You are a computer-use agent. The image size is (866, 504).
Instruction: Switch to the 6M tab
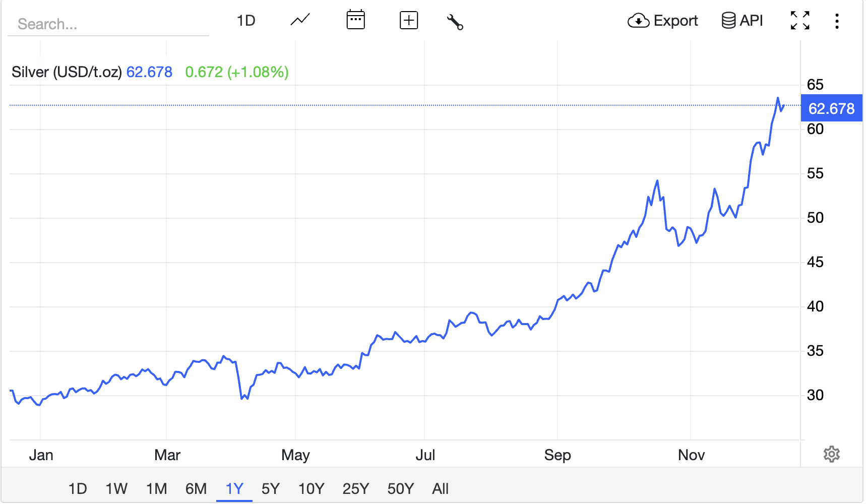coord(196,488)
